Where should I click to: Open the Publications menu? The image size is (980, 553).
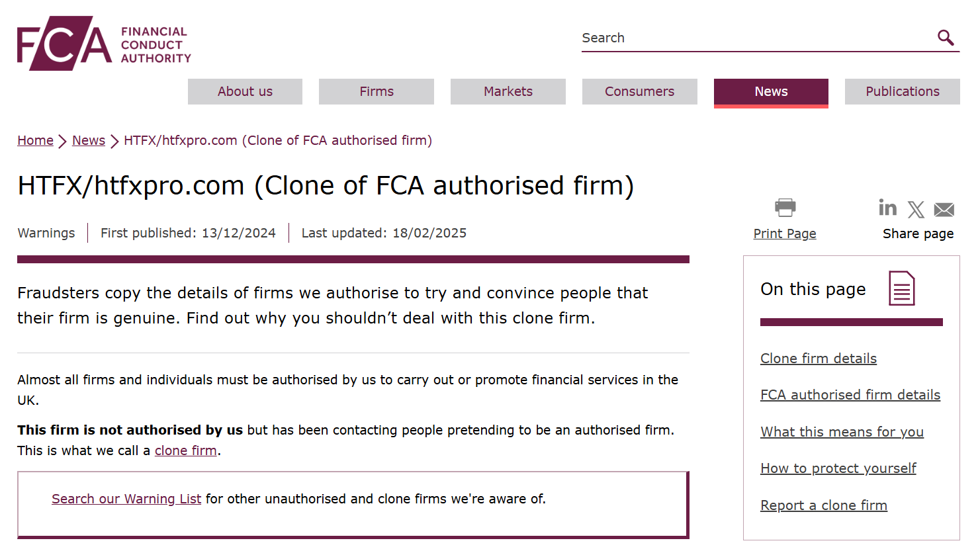(903, 91)
